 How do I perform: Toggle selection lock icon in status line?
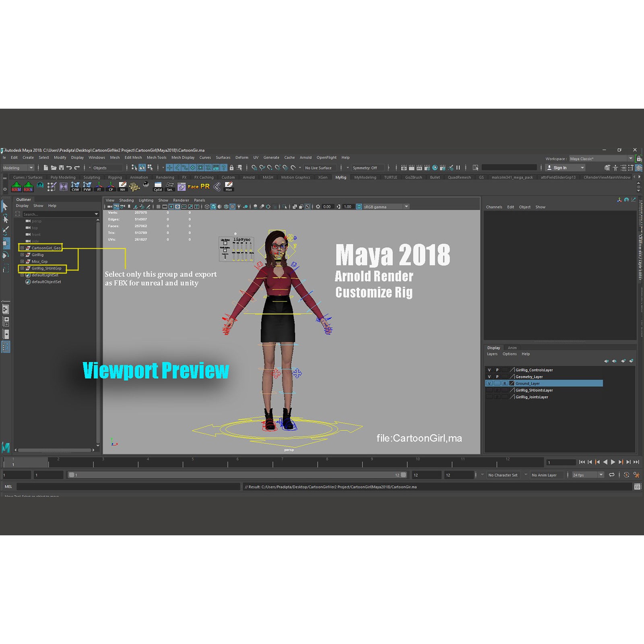pos(231,168)
